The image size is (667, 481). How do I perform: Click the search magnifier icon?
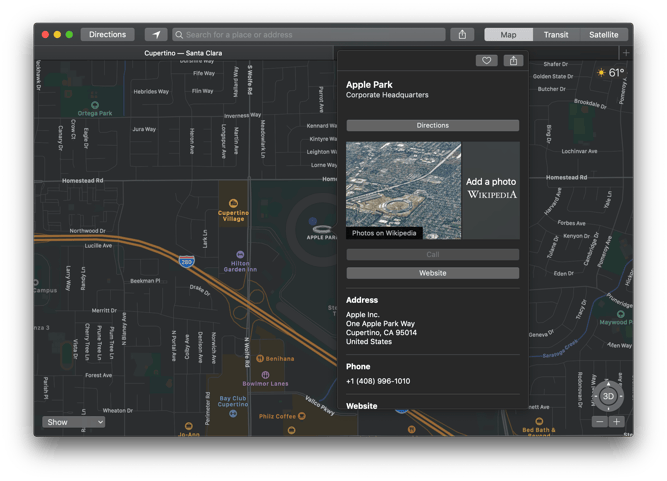click(180, 34)
